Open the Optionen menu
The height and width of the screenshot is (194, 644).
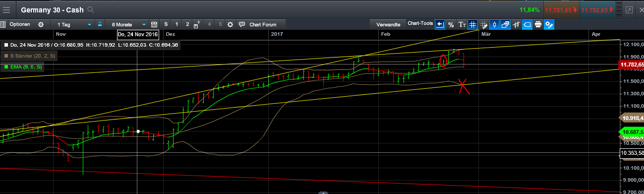pyautogui.click(x=20, y=24)
